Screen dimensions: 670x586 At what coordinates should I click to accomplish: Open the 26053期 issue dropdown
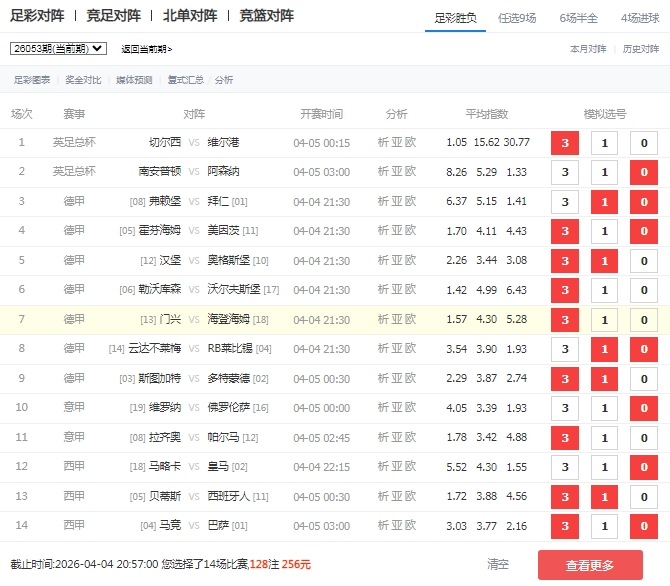[59, 48]
